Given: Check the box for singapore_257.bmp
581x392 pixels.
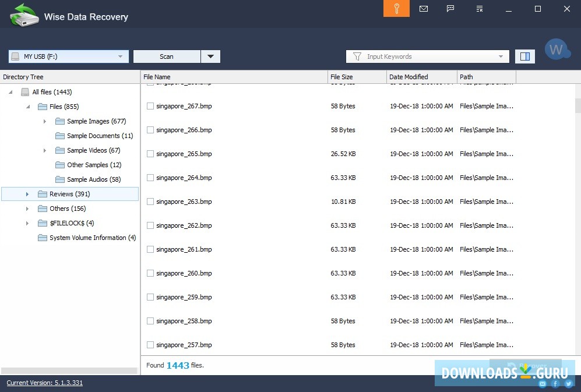Looking at the screenshot, I should (150, 345).
